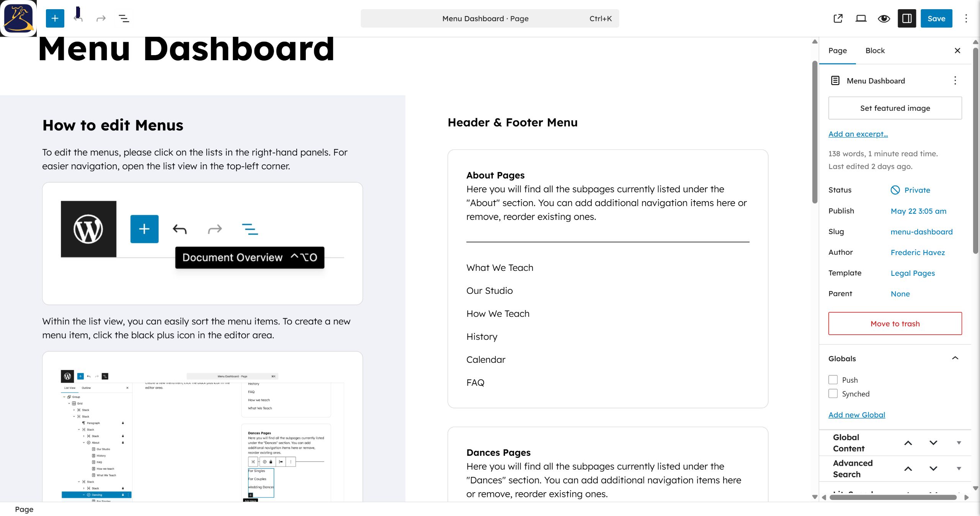Viewport: 980px width, 516px height.
Task: Click the Menu Dashboard page title
Action: click(186, 49)
